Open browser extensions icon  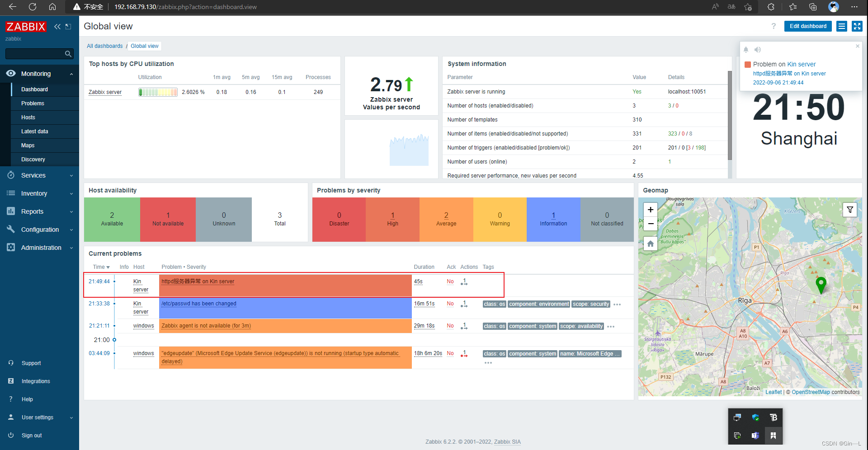click(x=771, y=7)
